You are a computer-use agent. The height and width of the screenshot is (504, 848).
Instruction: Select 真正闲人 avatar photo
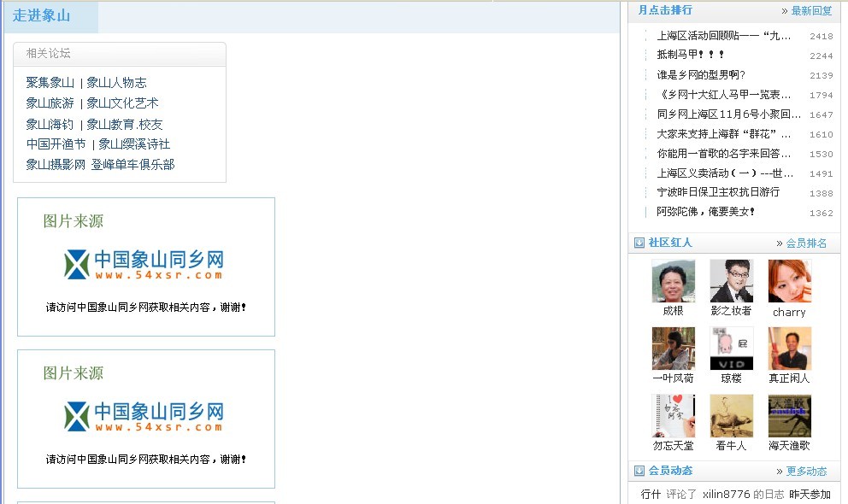point(789,348)
